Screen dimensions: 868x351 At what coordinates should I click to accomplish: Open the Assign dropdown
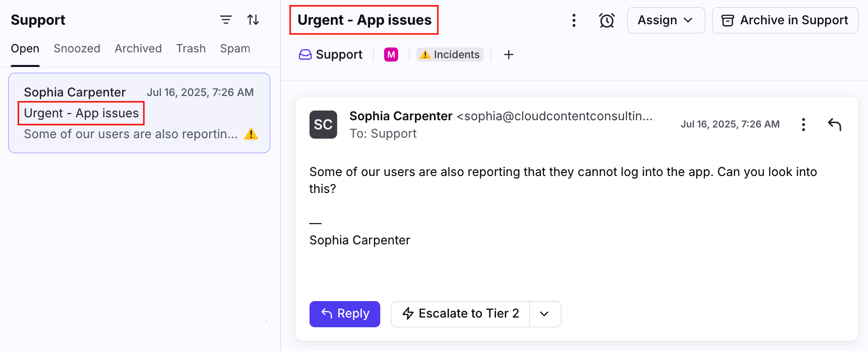(666, 20)
